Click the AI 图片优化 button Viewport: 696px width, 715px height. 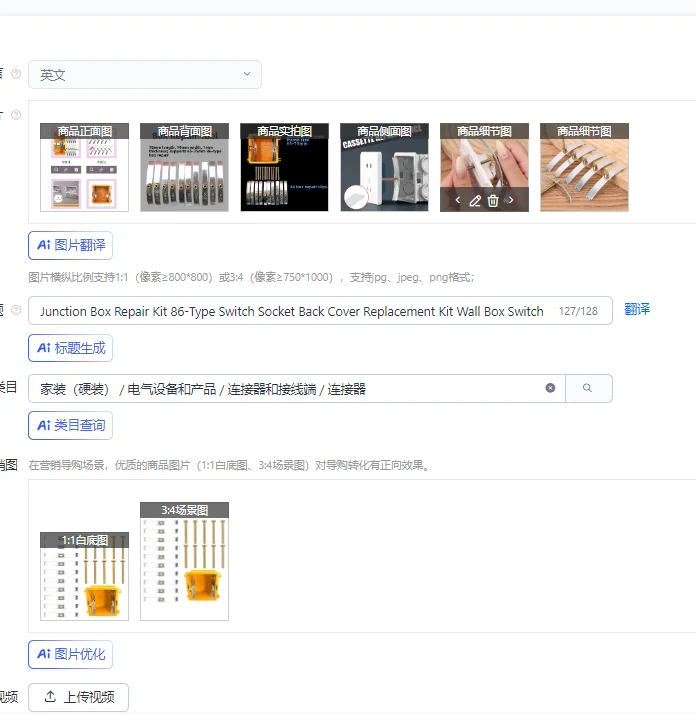(70, 654)
